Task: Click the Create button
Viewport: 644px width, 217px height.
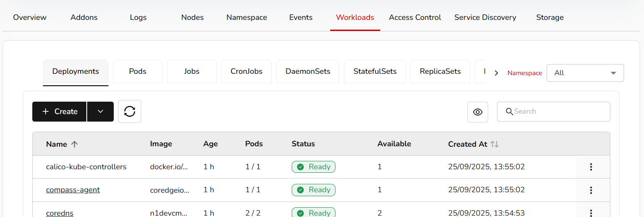Action: tap(60, 111)
